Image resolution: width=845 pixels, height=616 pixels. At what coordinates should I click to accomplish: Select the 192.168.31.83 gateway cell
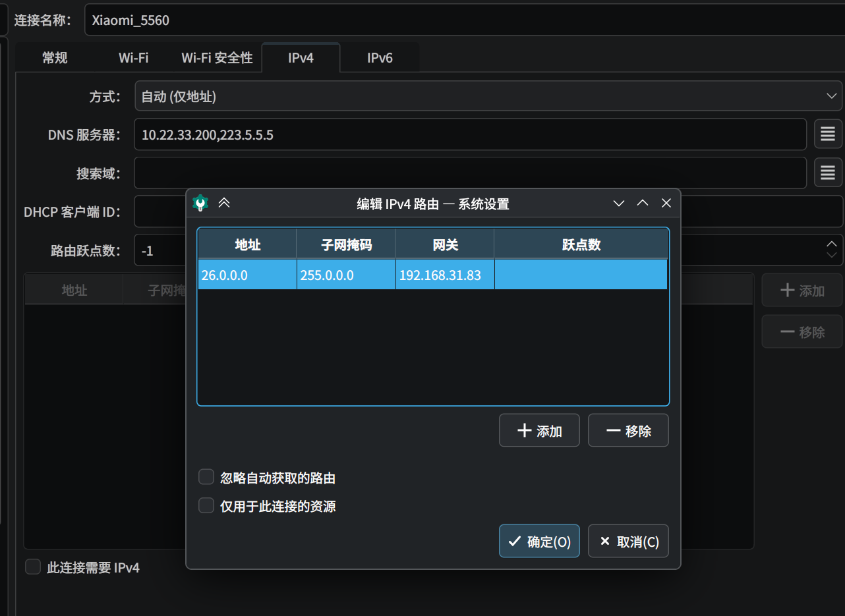pos(445,275)
